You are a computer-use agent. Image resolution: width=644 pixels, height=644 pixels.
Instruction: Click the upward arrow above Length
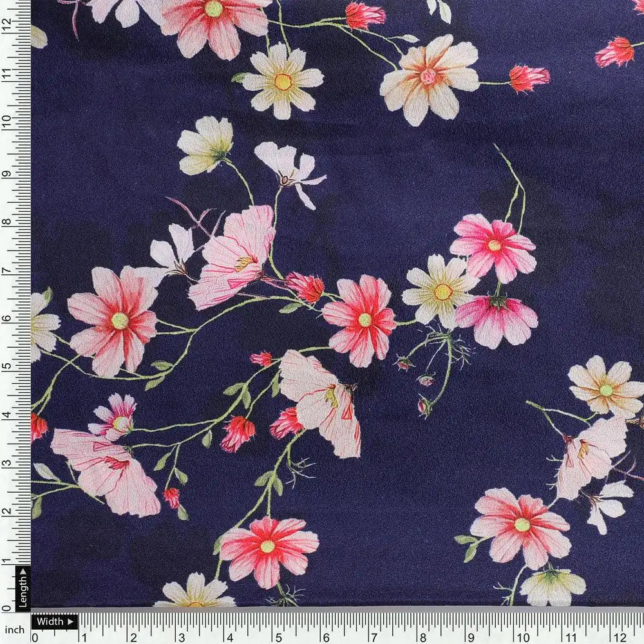[23, 571]
